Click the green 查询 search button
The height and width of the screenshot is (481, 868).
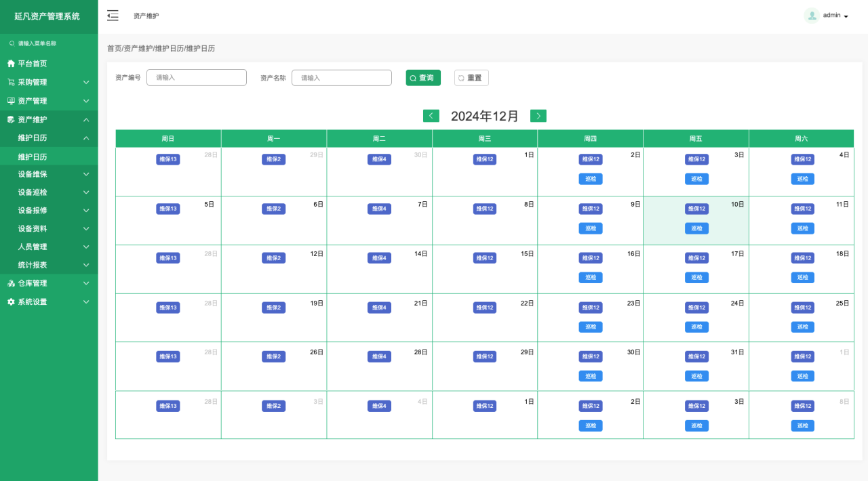pos(423,78)
